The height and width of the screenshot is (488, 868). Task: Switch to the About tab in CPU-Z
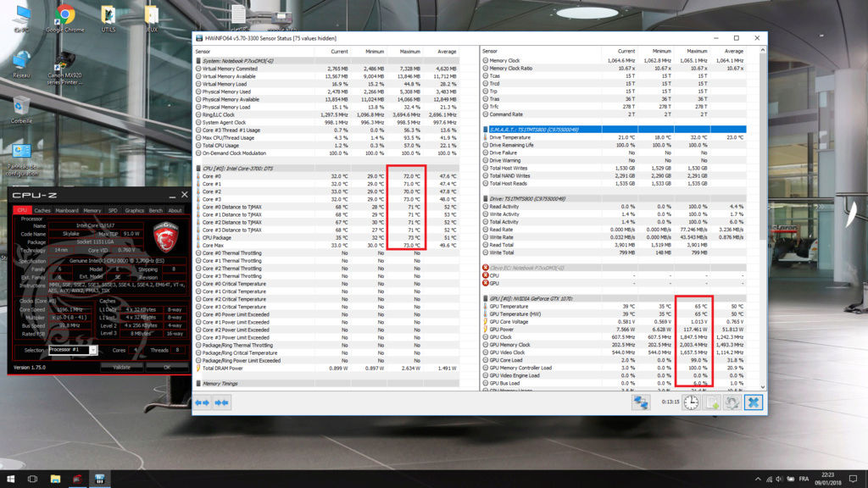pyautogui.click(x=175, y=210)
